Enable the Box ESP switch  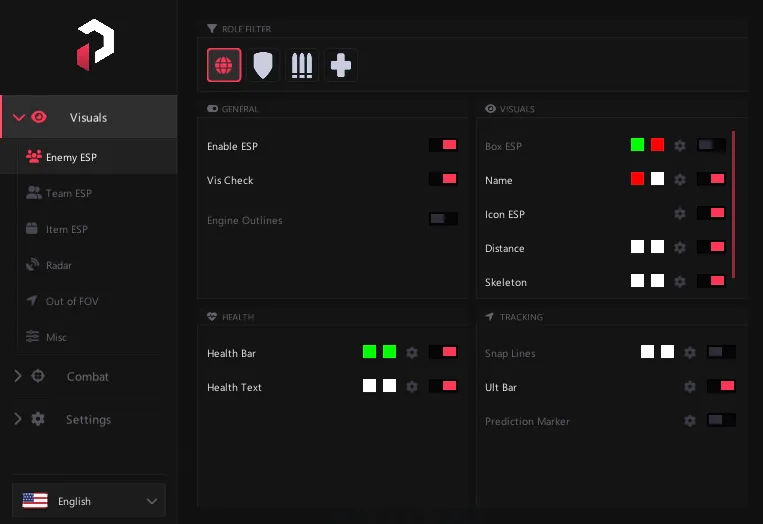pyautogui.click(x=711, y=145)
